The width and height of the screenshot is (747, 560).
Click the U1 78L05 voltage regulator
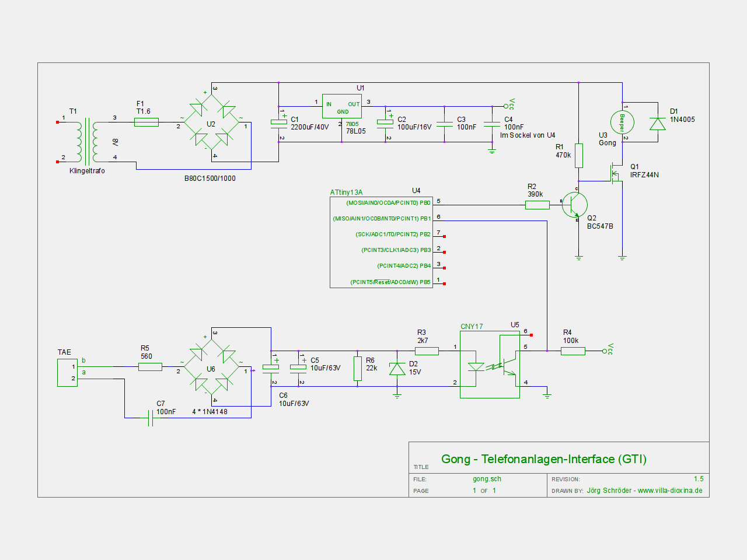[341, 107]
